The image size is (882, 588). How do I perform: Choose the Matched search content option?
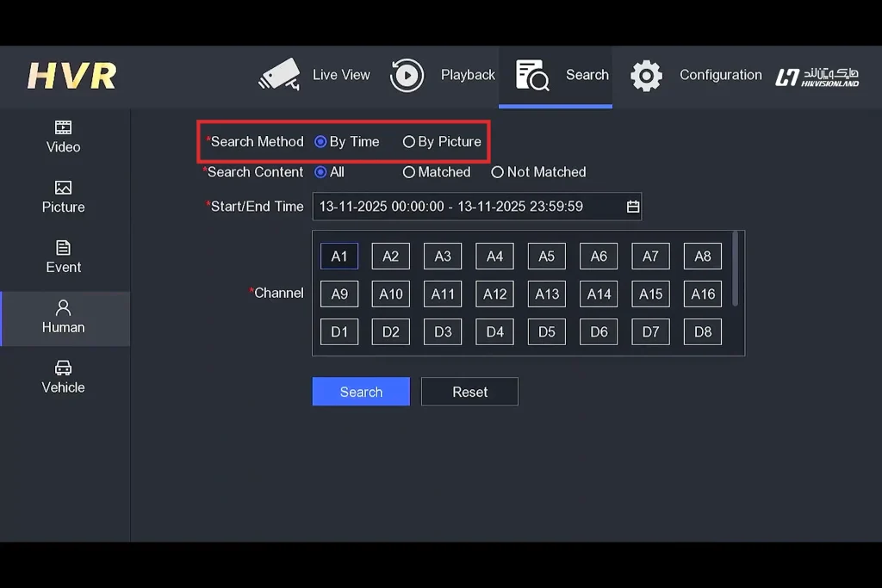409,172
